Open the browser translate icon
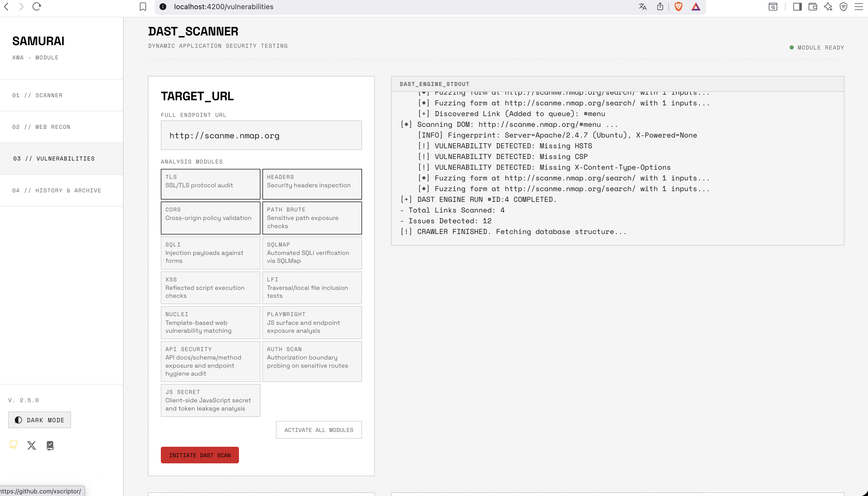 tap(642, 7)
